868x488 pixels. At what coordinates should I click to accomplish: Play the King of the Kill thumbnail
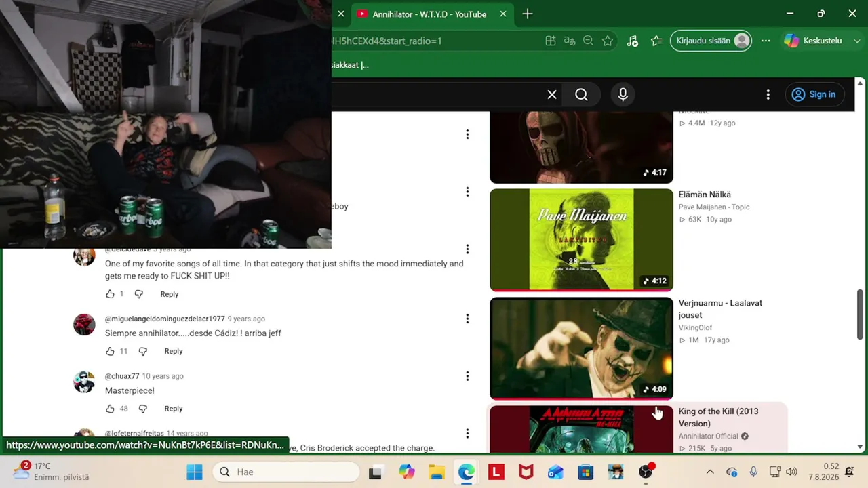[581, 429]
